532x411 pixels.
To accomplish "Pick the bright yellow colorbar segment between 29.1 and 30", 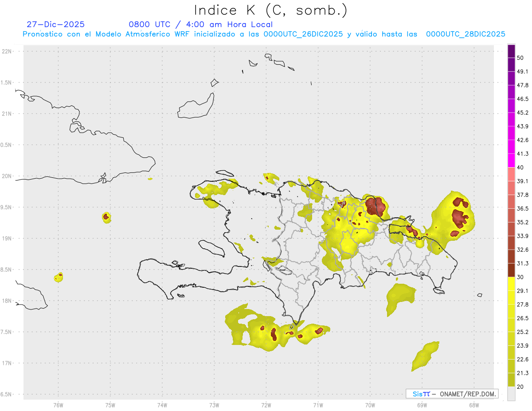I will click(512, 284).
